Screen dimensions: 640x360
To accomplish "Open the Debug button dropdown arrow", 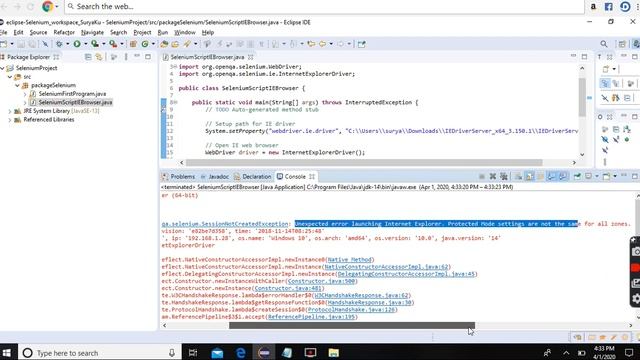I will click(68, 44).
